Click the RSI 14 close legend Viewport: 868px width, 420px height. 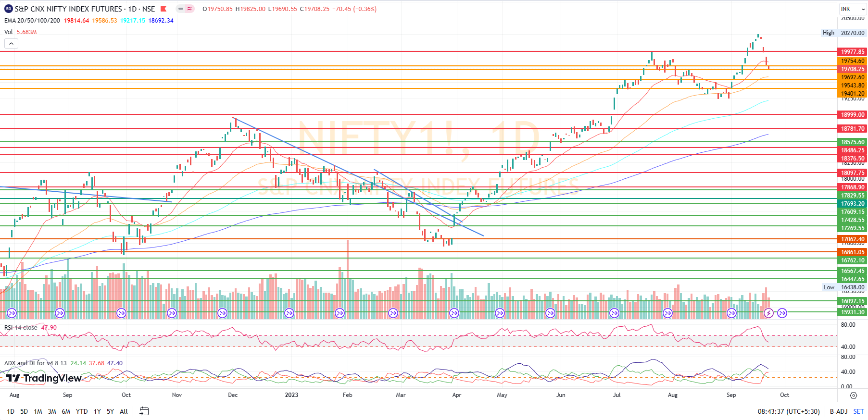tap(21, 328)
